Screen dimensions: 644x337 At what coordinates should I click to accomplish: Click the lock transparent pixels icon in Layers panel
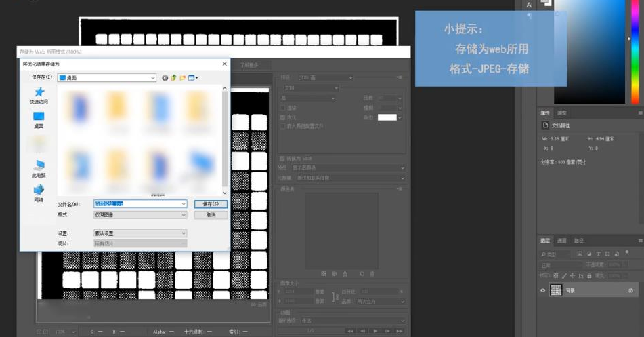556,276
